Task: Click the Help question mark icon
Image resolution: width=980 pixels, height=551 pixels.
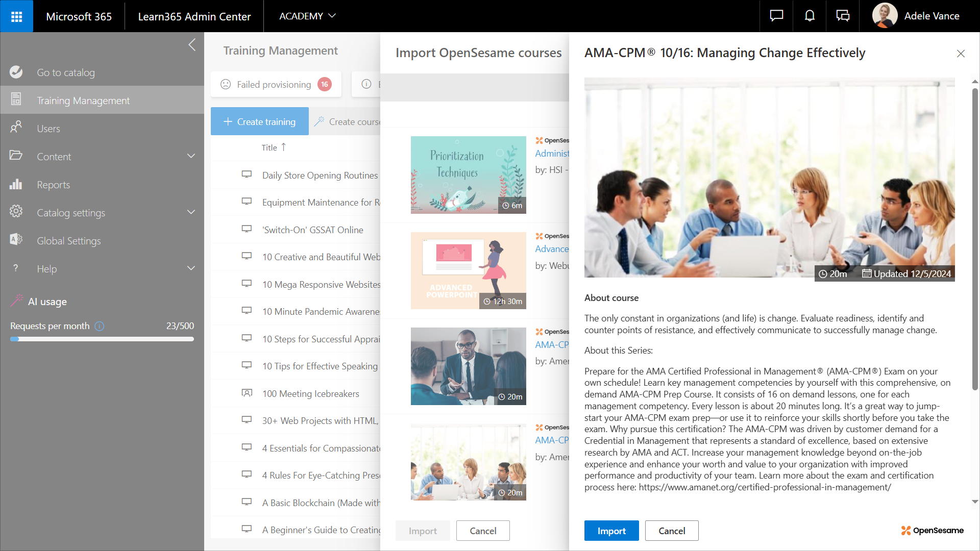Action: click(16, 268)
